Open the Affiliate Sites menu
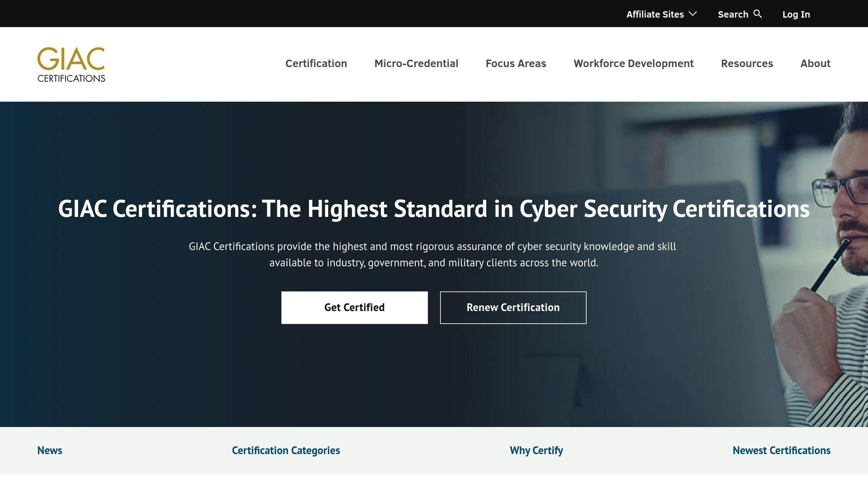868x488 pixels. [x=655, y=14]
